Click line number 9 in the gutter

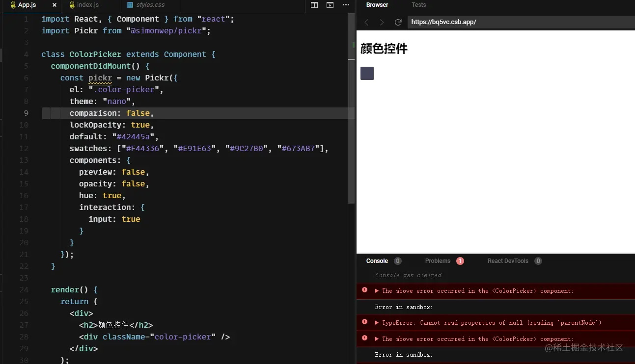[x=26, y=113]
